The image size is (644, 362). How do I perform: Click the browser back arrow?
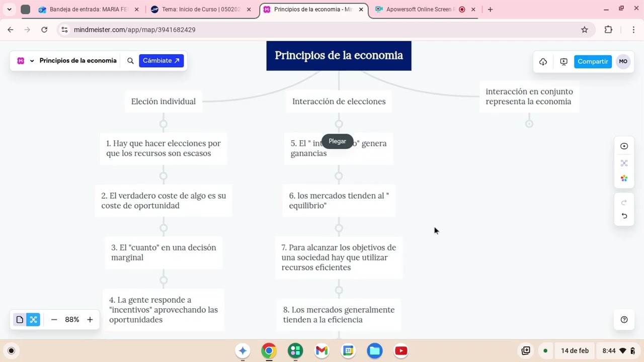[11, 30]
